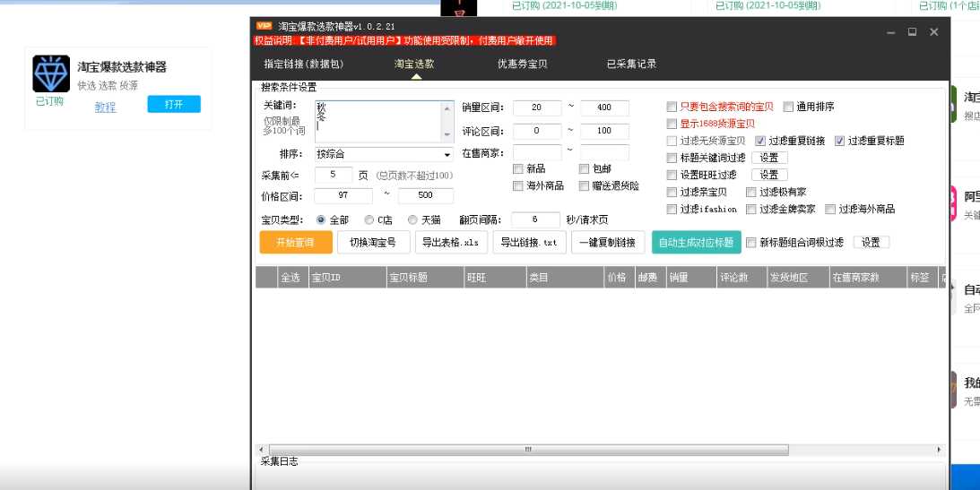The width and height of the screenshot is (980, 490).
Task: Check the 过滤亲宝贝 checkbox
Action: 672,193
